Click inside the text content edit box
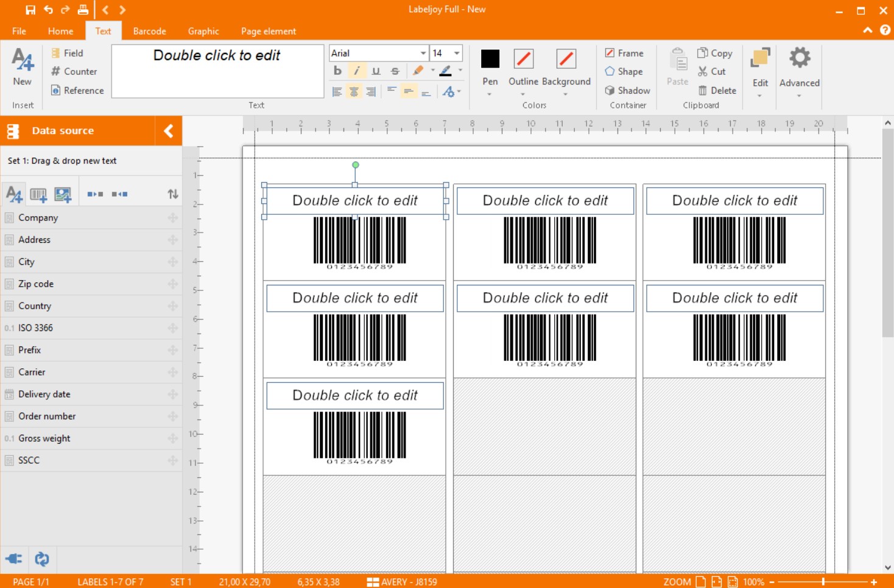This screenshot has width=894, height=588. coord(217,71)
